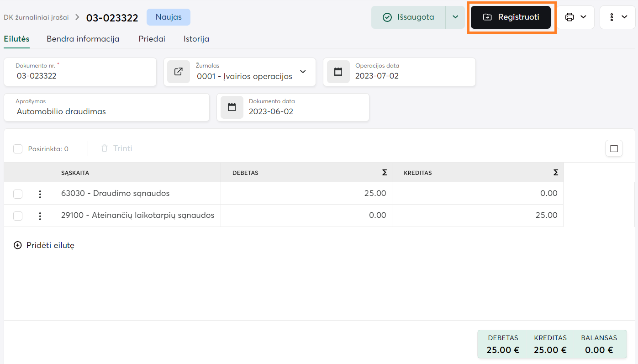Click the sigma icon in Debetas column

coord(384,173)
